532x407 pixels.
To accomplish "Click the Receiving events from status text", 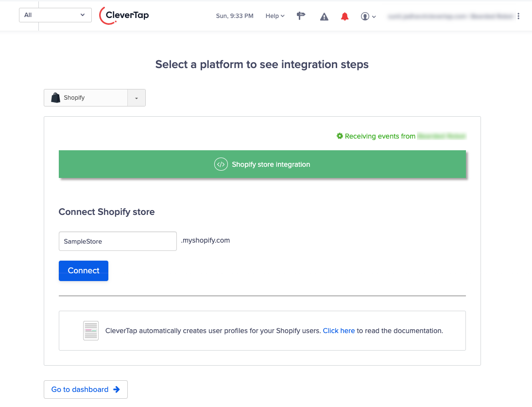I will click(x=380, y=136).
